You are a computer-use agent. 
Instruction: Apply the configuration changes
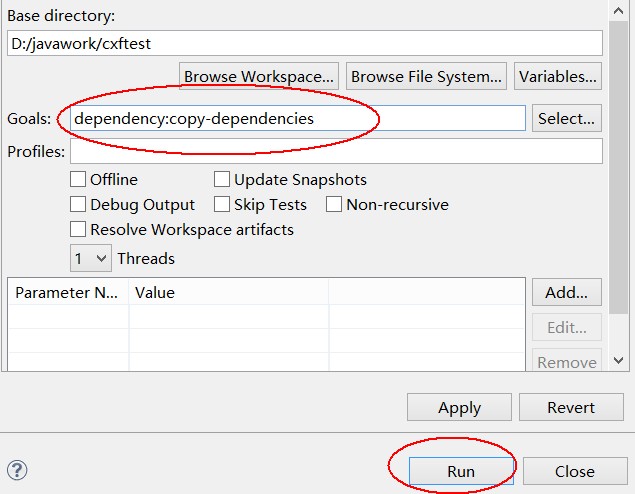[x=459, y=407]
